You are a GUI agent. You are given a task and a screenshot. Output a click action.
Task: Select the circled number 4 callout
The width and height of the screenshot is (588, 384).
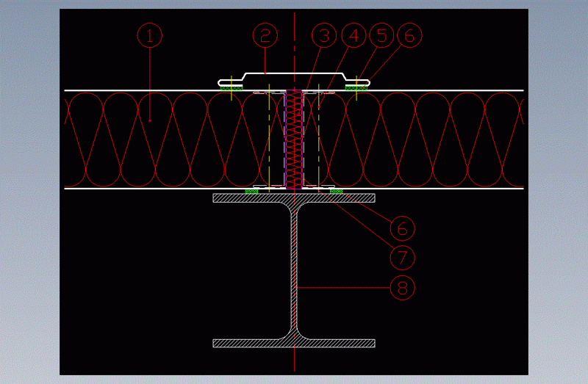point(354,35)
